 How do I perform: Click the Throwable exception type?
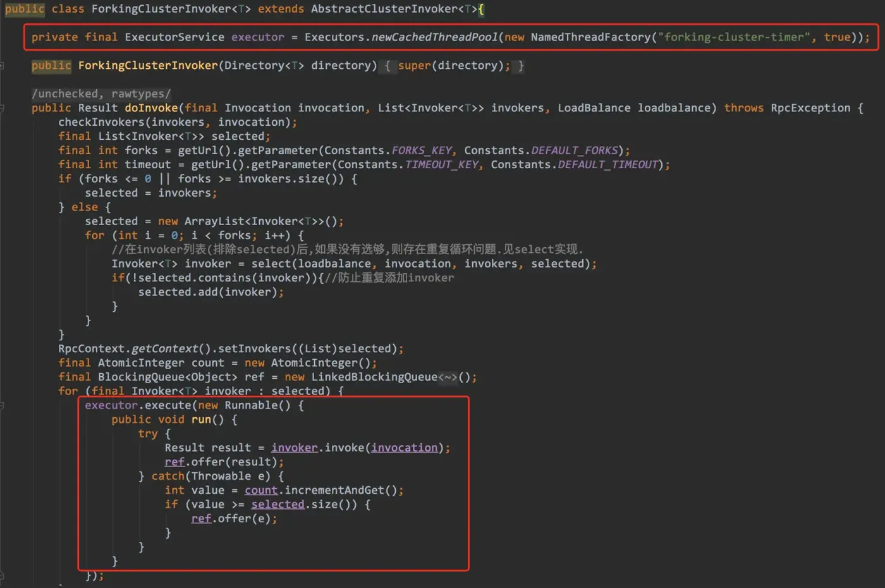pyautogui.click(x=221, y=476)
